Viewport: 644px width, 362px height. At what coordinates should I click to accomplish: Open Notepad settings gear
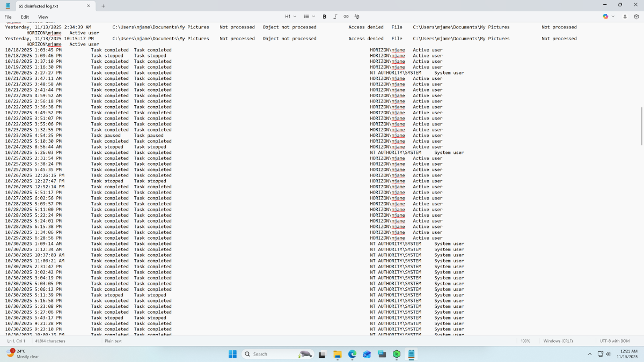coord(636,17)
